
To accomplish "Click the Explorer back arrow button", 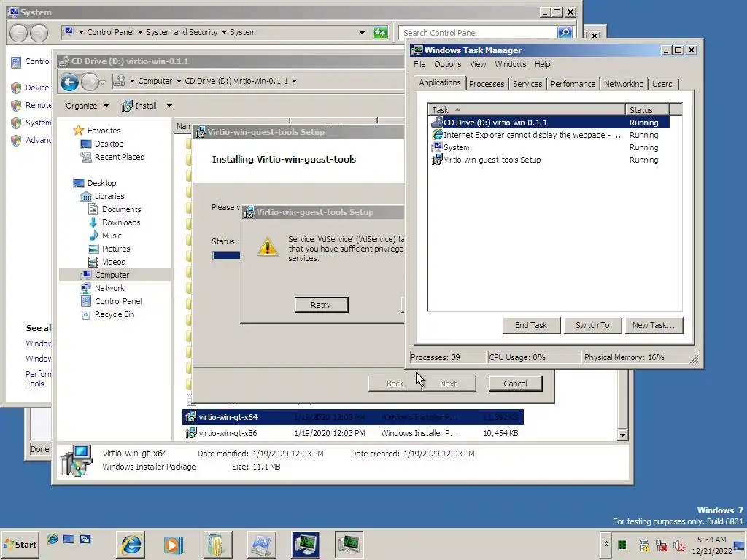I will coord(69,82).
